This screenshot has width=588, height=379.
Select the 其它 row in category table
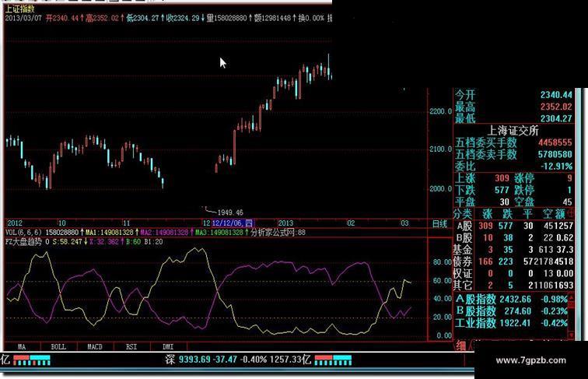[514, 285]
